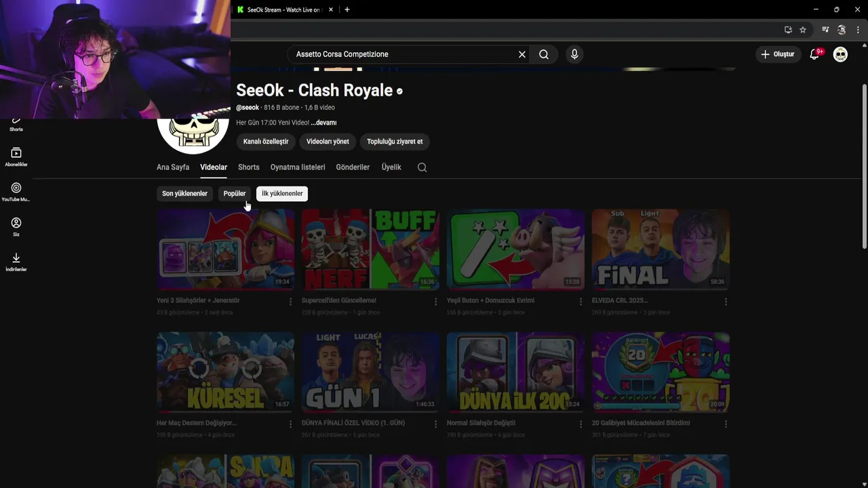This screenshot has height=488, width=868.
Task: Open İndirilenler downloads in the sidebar
Action: click(16, 262)
